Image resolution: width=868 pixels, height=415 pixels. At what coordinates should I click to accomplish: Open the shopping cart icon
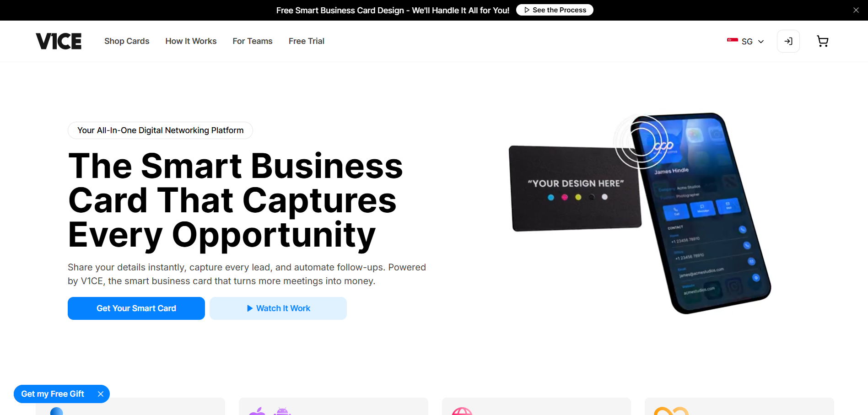[x=822, y=41]
